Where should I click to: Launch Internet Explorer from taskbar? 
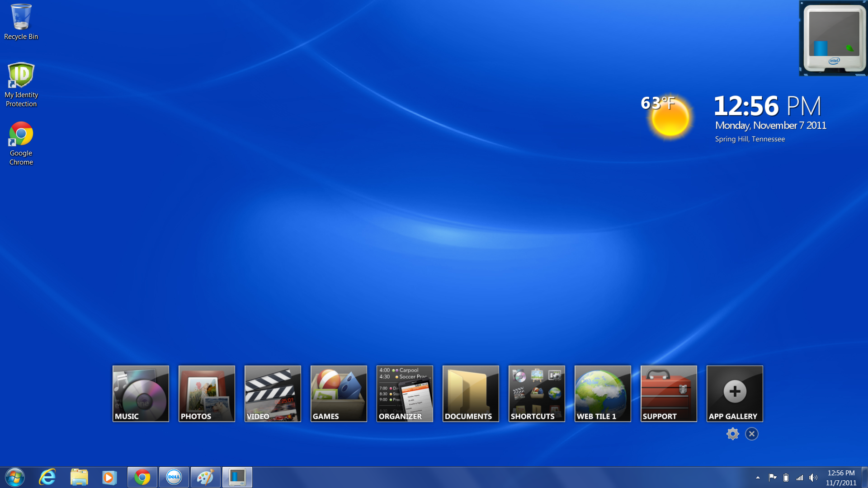click(x=47, y=477)
